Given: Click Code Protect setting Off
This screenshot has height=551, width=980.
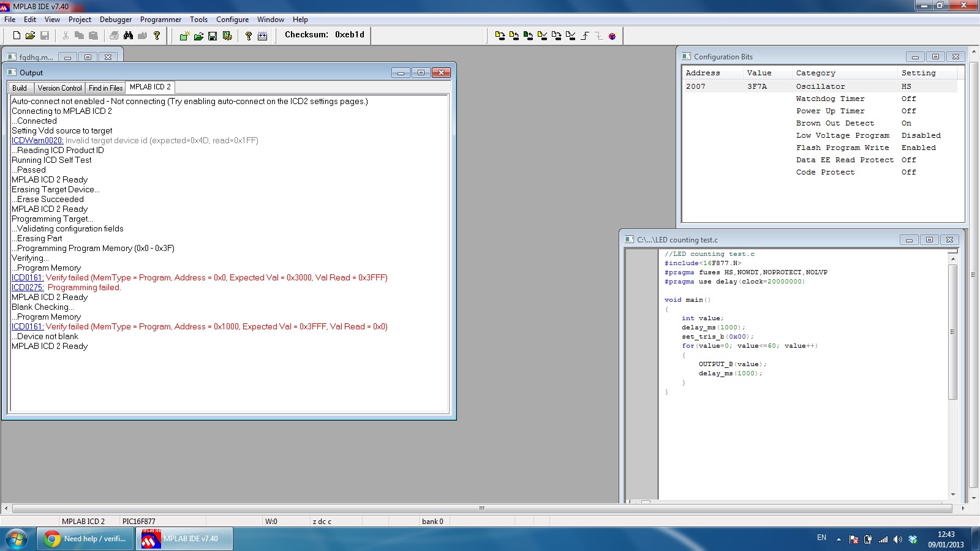Looking at the screenshot, I should coord(909,172).
